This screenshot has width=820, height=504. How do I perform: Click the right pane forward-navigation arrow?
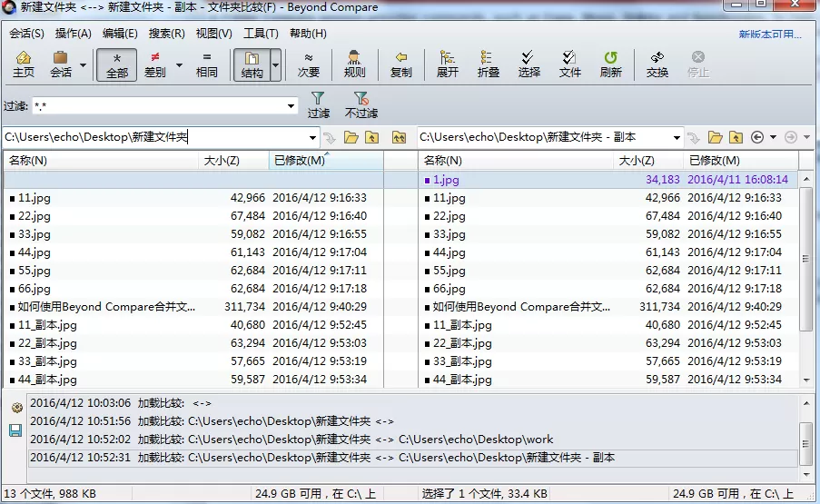tap(791, 137)
